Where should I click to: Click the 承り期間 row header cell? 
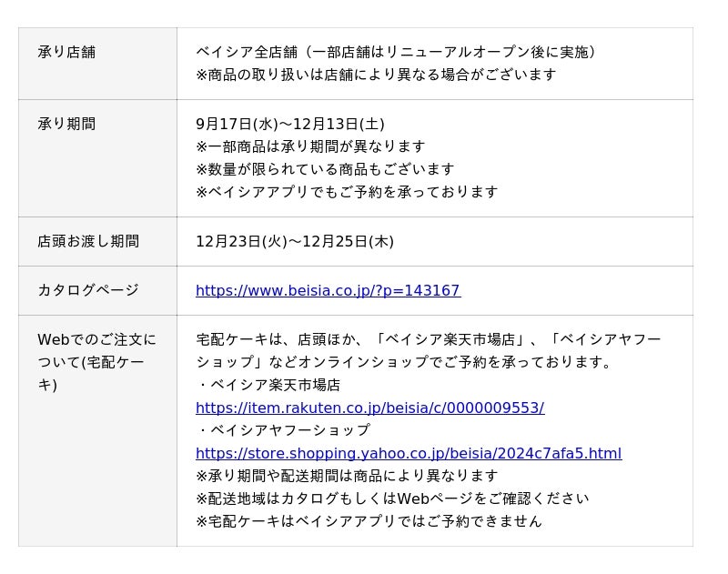tap(66, 125)
